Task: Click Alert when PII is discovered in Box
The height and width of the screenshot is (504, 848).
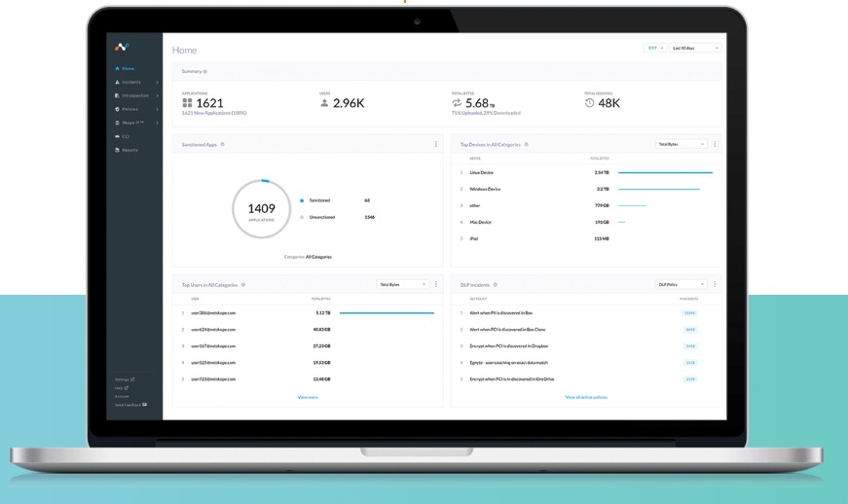Action: [x=500, y=312]
